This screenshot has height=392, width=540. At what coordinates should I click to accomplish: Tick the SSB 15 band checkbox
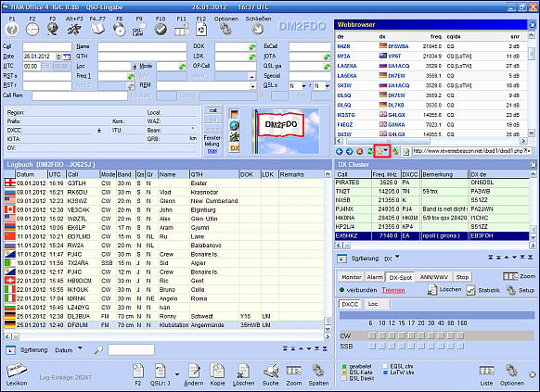coord(402,346)
